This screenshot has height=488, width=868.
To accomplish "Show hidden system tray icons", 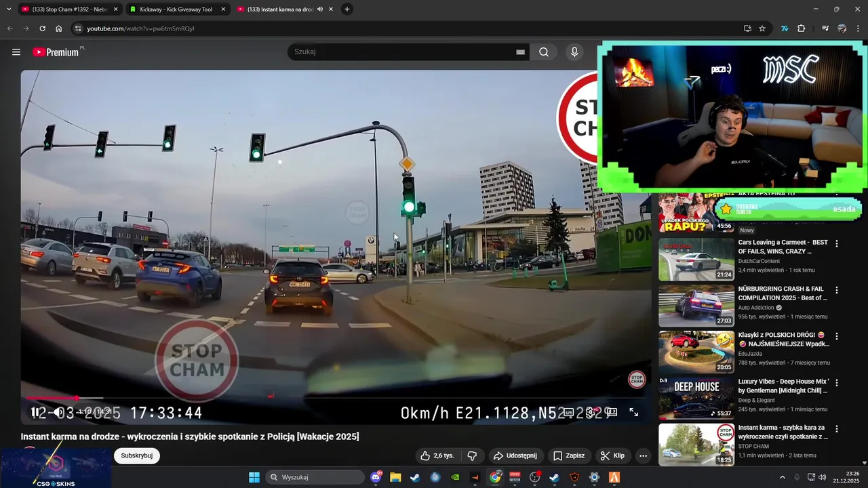I will 782,477.
